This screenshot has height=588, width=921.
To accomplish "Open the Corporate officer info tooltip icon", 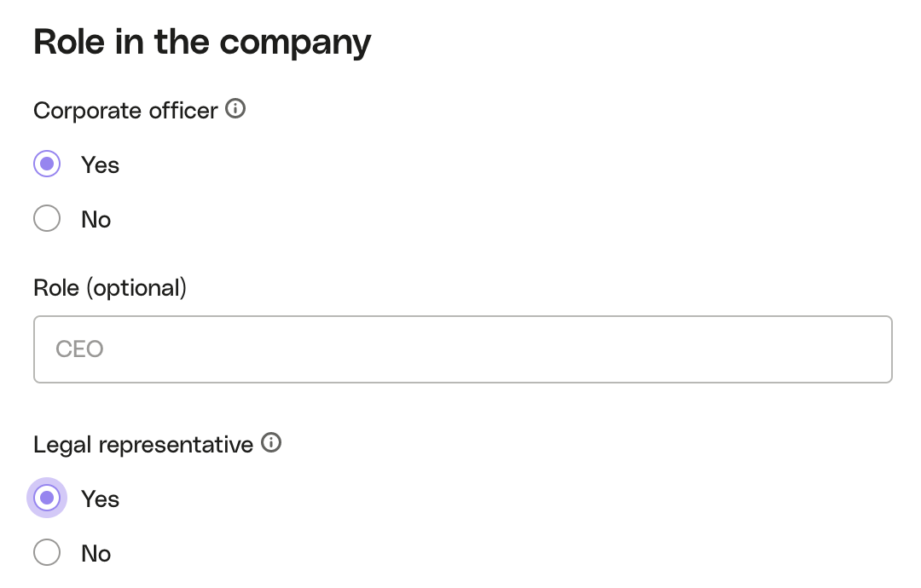I will tap(235, 108).
